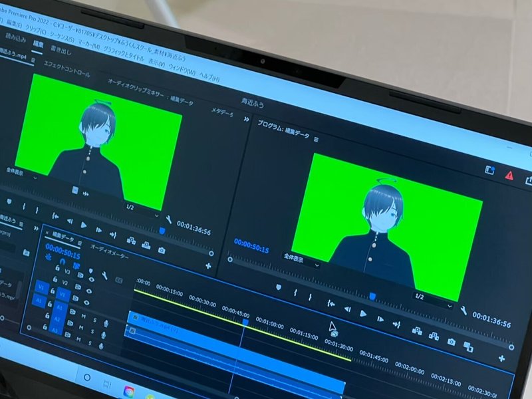Click the red warning triangle icon
Viewport: 532px width, 399px height.
point(509,176)
